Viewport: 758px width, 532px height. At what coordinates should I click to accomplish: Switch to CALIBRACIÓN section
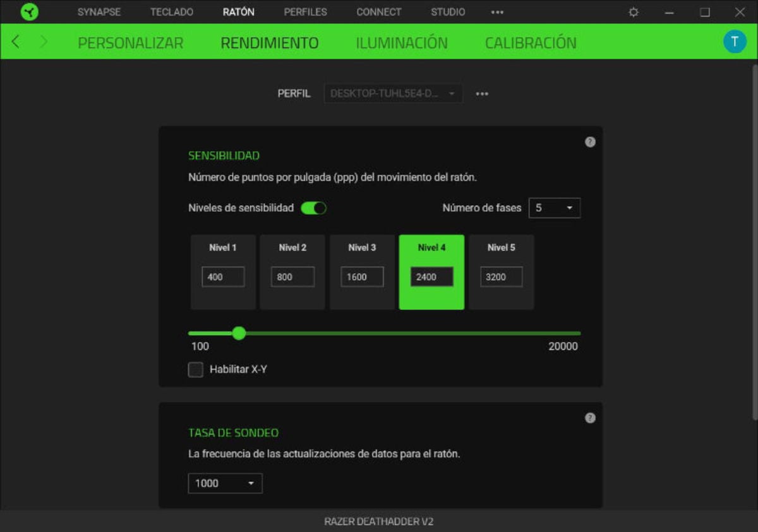[x=531, y=42]
